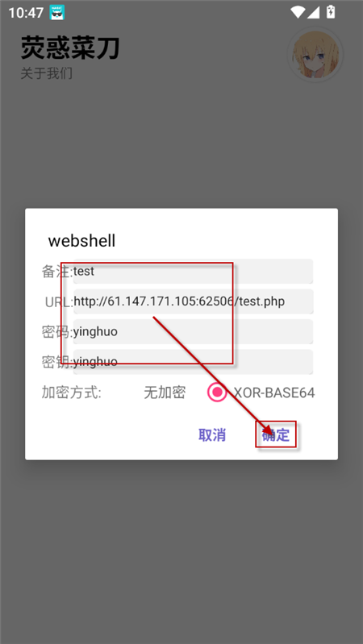This screenshot has height=644, width=363.
Task: Tap the anime avatar profile picture
Action: pos(315,54)
